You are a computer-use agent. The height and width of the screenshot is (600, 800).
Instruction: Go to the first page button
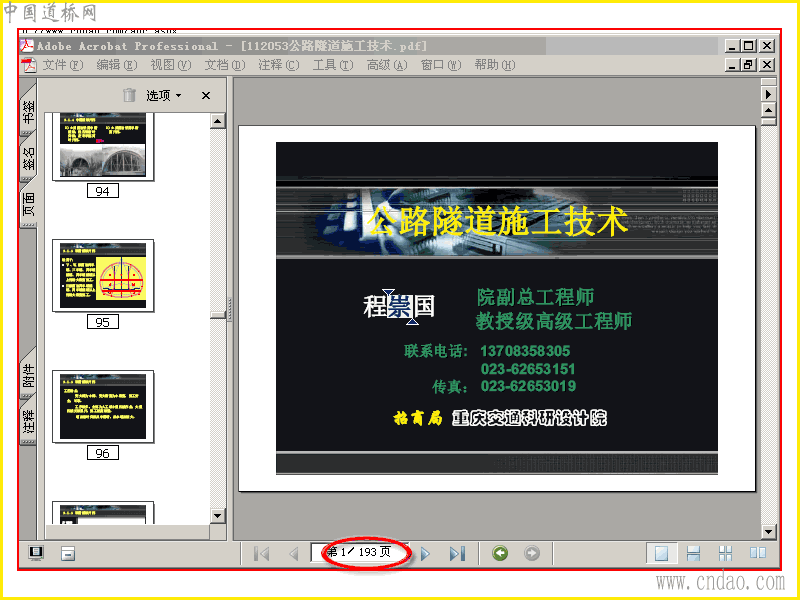click(261, 553)
